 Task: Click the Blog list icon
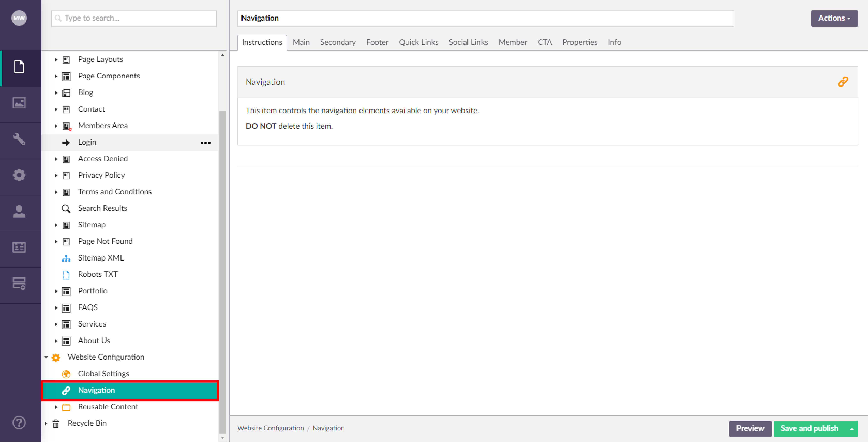[66, 93]
